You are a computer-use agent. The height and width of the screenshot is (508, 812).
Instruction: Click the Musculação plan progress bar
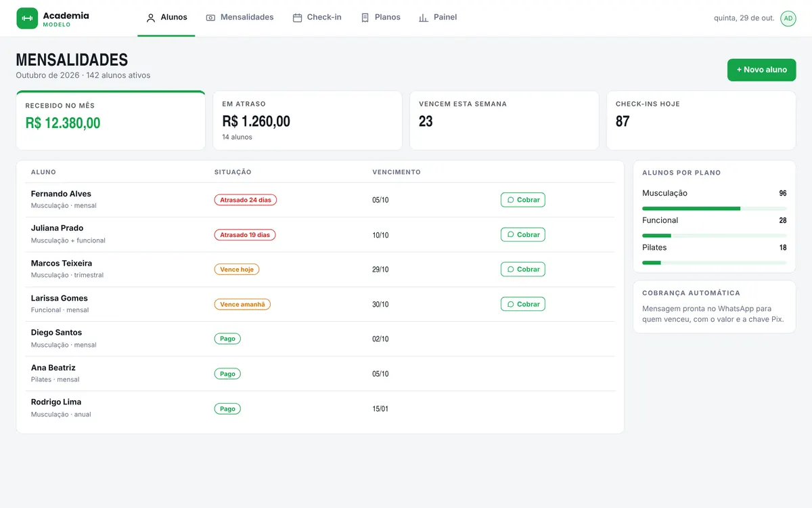tap(715, 209)
